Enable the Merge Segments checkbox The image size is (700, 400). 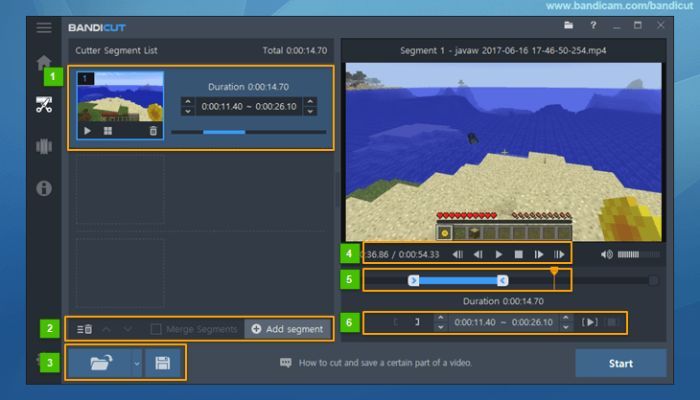156,329
